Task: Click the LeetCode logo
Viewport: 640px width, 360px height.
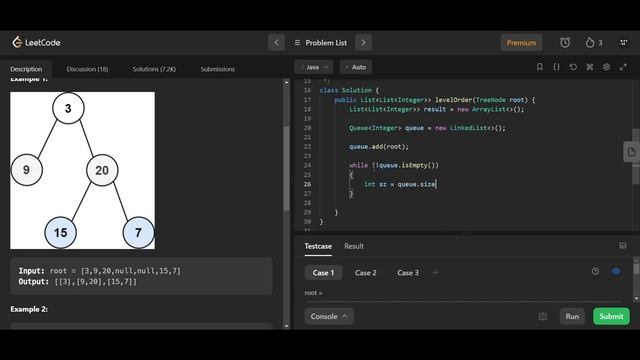Action: click(x=36, y=42)
